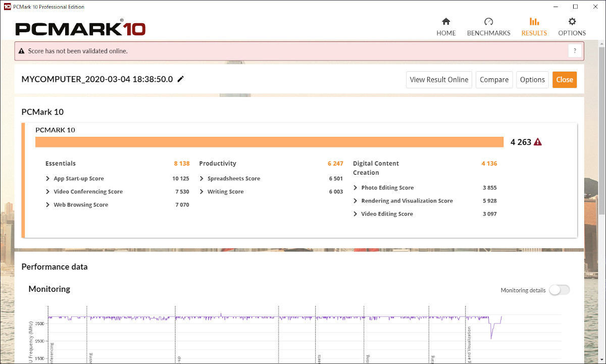
Task: Click the Spreadsheets value 6 501
Action: (336, 179)
